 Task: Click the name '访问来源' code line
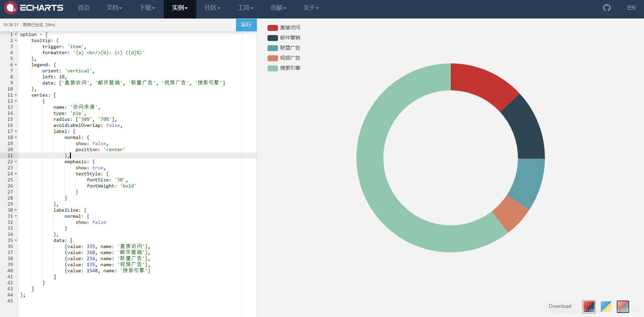pos(77,107)
